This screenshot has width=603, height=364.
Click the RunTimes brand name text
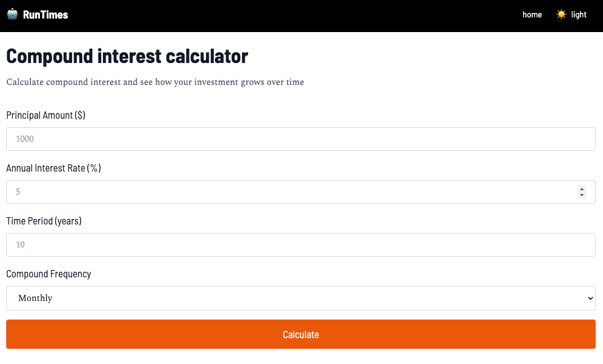click(46, 15)
